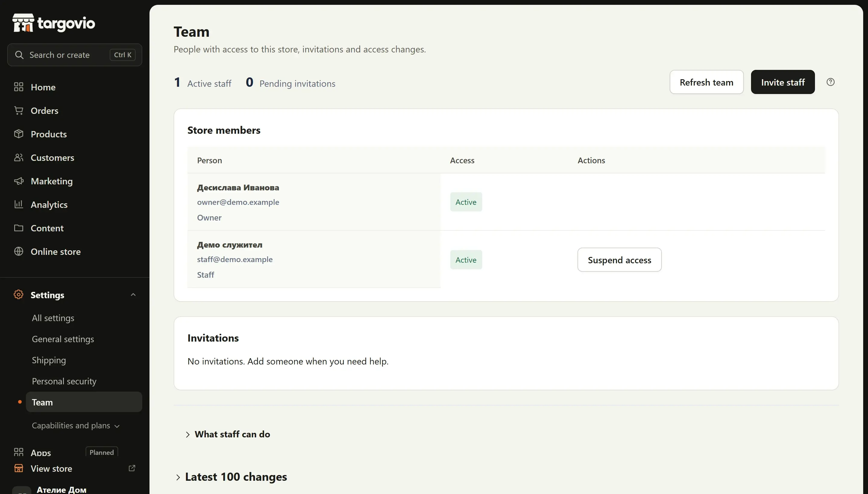
Task: Open Online store in the sidebar
Action: coord(56,252)
